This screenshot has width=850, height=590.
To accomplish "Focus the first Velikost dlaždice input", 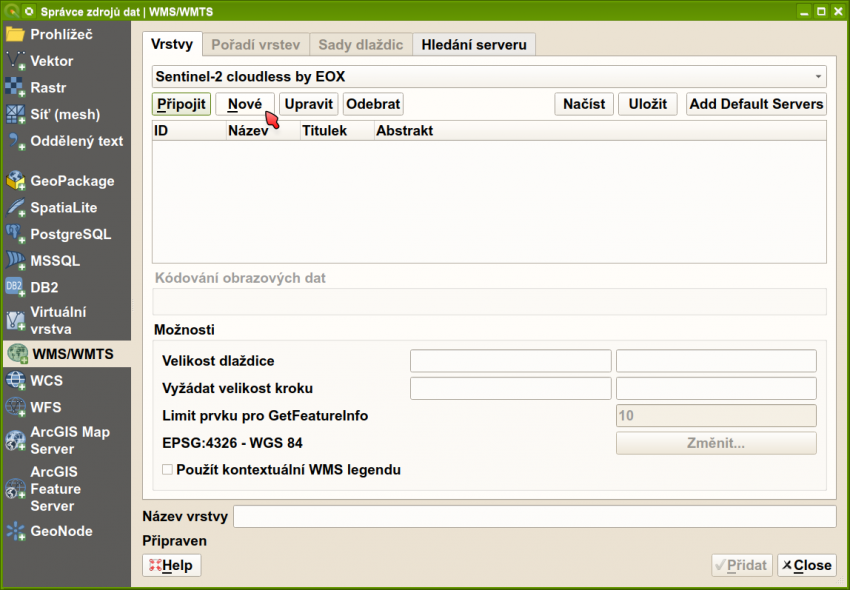I will click(x=510, y=361).
